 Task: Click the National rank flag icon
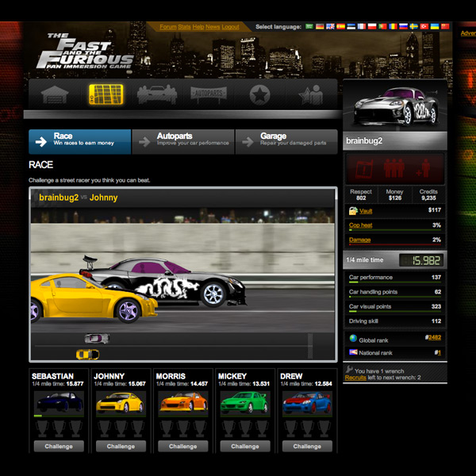(353, 352)
